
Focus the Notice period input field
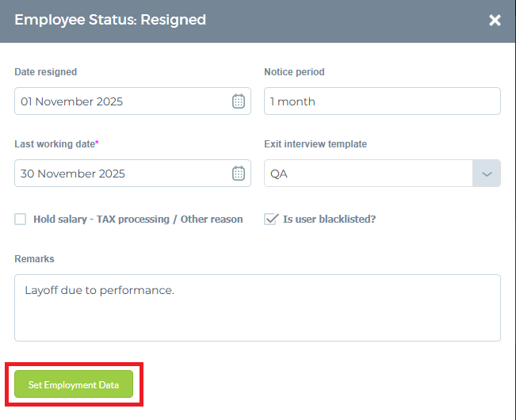(x=381, y=101)
